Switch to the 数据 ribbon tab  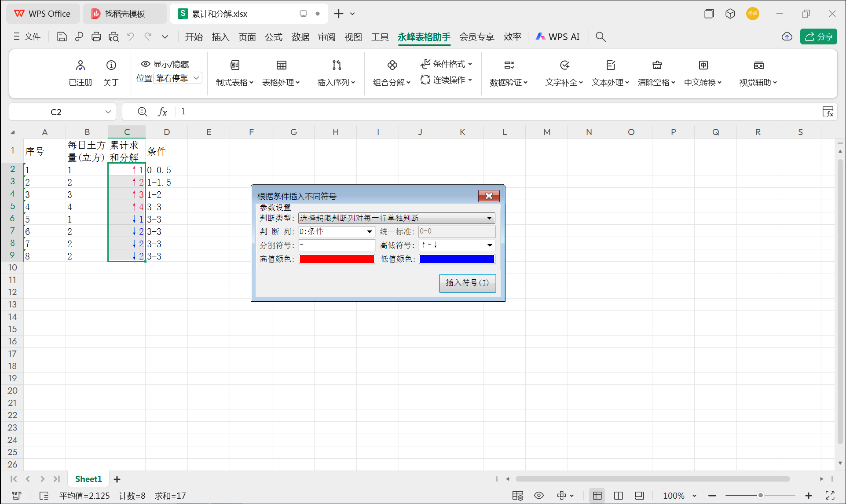point(300,37)
